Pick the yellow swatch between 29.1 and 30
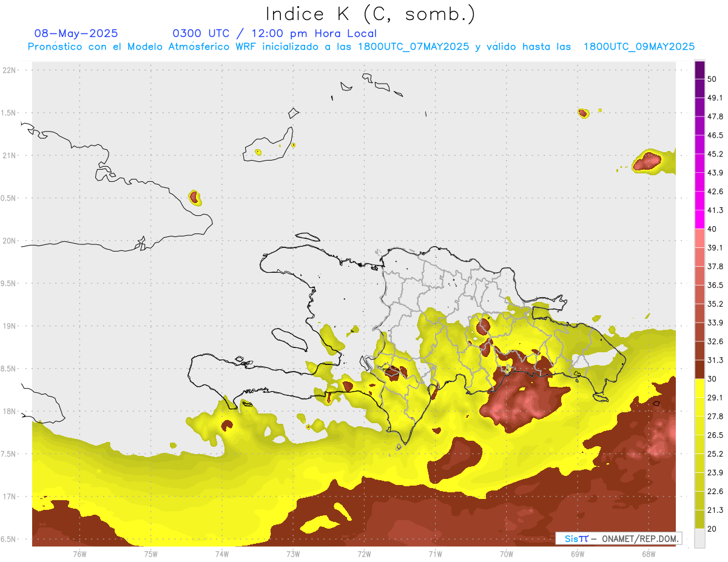728x562 pixels. 699,389
